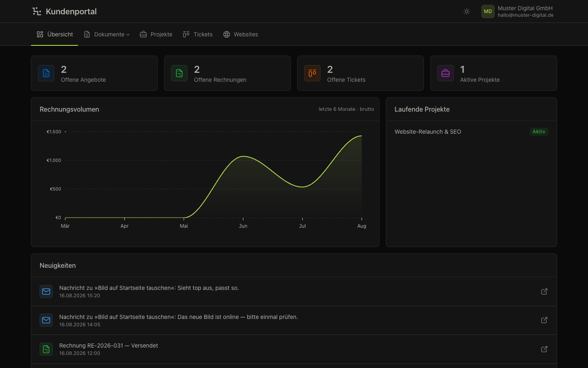Click the €1.500 axis label
Image resolution: width=588 pixels, height=368 pixels.
point(54,132)
